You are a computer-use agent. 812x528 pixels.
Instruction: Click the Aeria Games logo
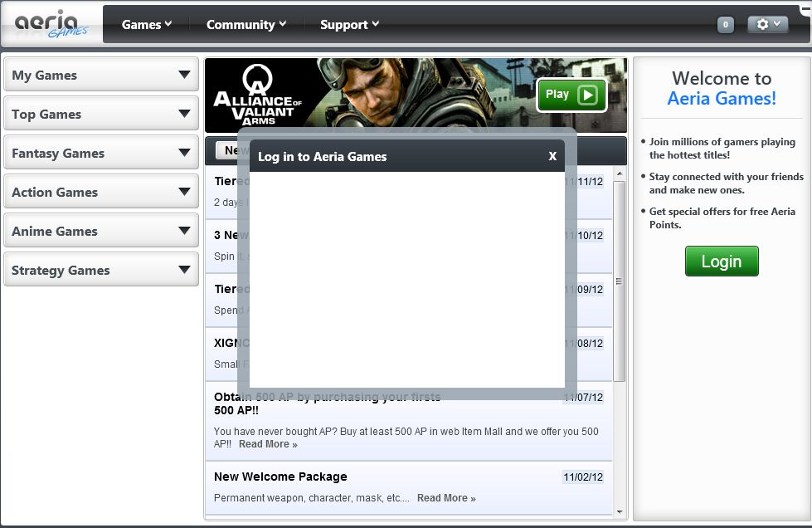point(51,24)
